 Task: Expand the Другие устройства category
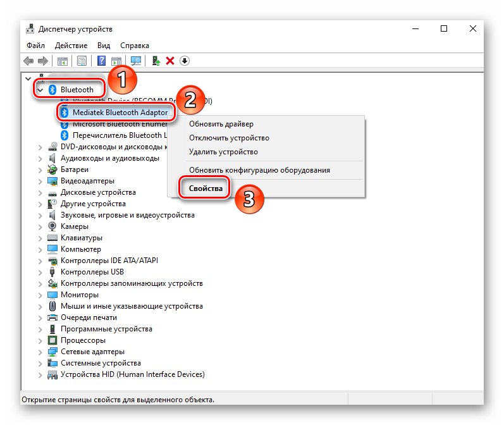point(40,204)
